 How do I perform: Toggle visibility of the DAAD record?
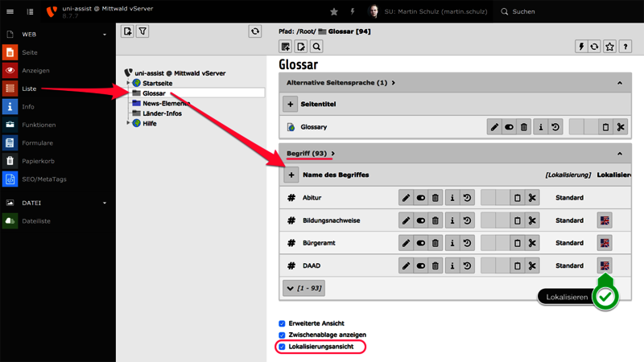pos(420,266)
